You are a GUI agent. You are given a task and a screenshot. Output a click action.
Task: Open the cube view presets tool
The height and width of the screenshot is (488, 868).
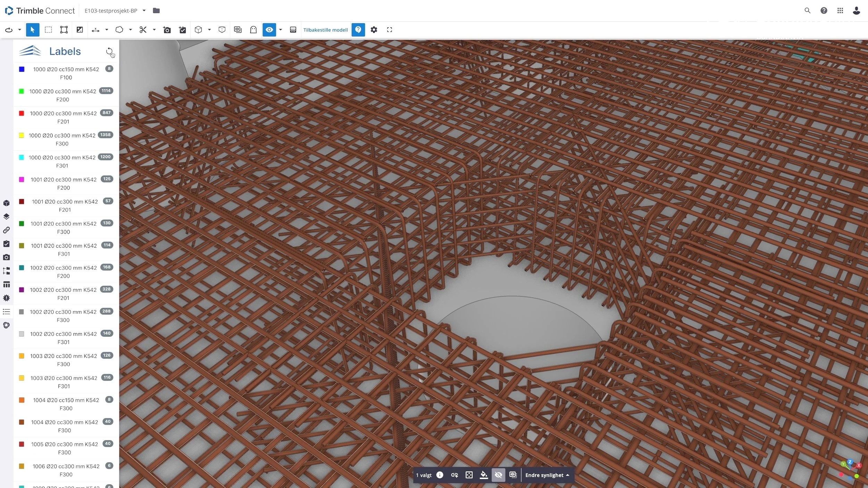point(198,30)
